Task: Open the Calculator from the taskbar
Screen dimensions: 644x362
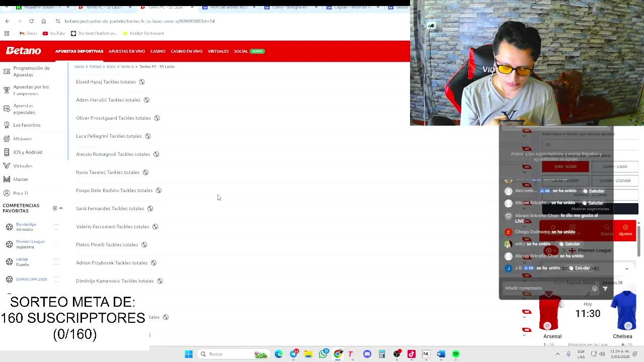Action: (382, 354)
